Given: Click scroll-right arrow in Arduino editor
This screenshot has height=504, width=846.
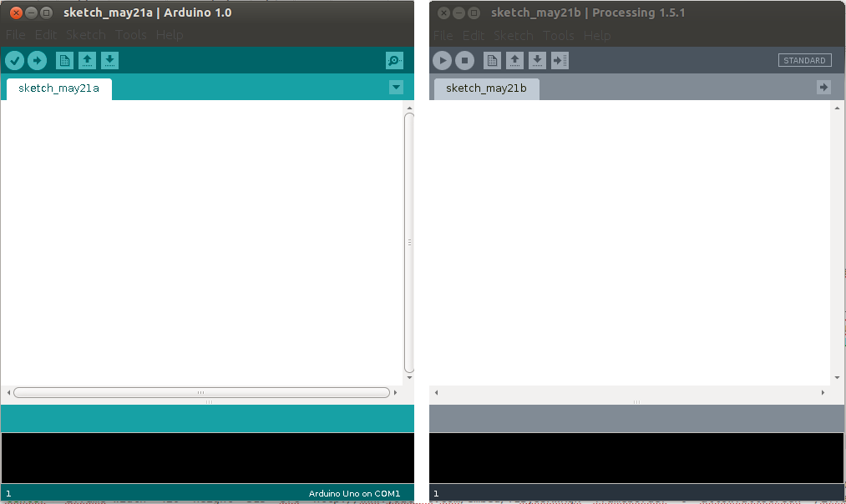Looking at the screenshot, I should click(x=396, y=392).
